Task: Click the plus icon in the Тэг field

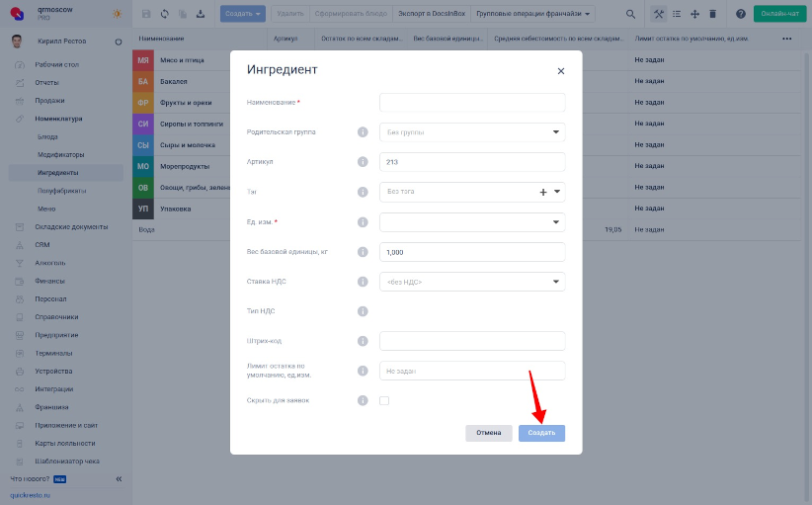Action: 543,192
